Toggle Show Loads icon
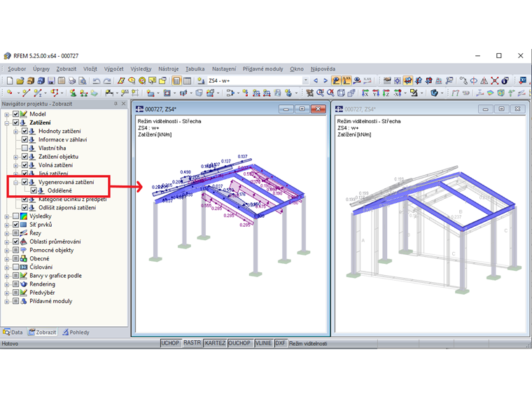Image resolution: width=532 pixels, height=399 pixels. pyautogui.click(x=336, y=80)
